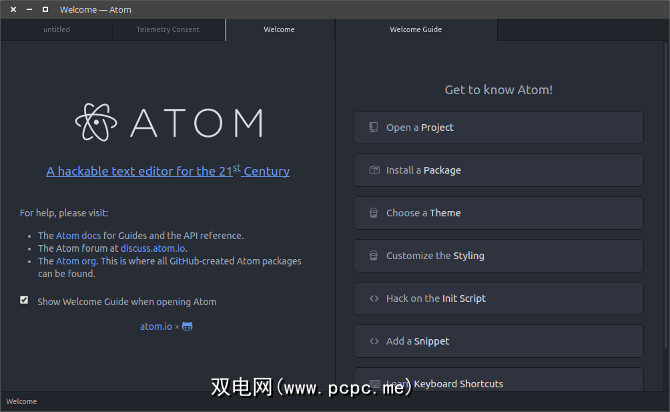Click the paint bucket icon beside Customize the Styling
The width and height of the screenshot is (670, 412).
point(373,256)
